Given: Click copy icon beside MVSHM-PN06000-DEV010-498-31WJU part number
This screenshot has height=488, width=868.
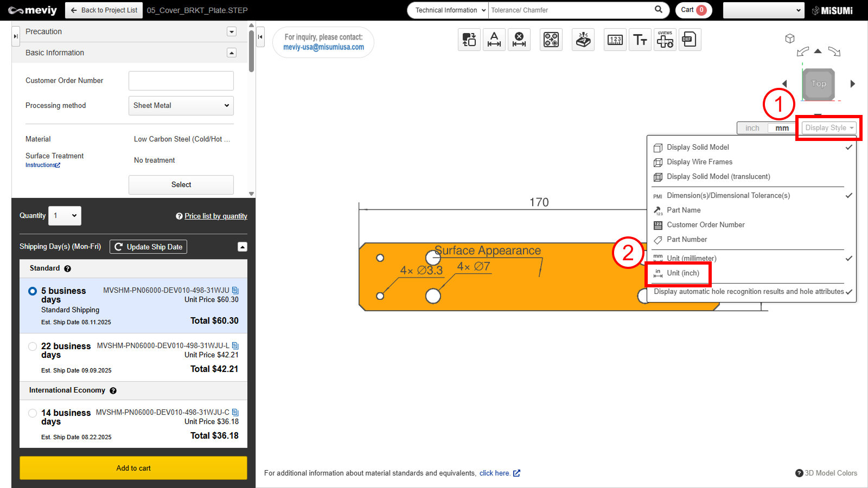Looking at the screenshot, I should pos(235,291).
